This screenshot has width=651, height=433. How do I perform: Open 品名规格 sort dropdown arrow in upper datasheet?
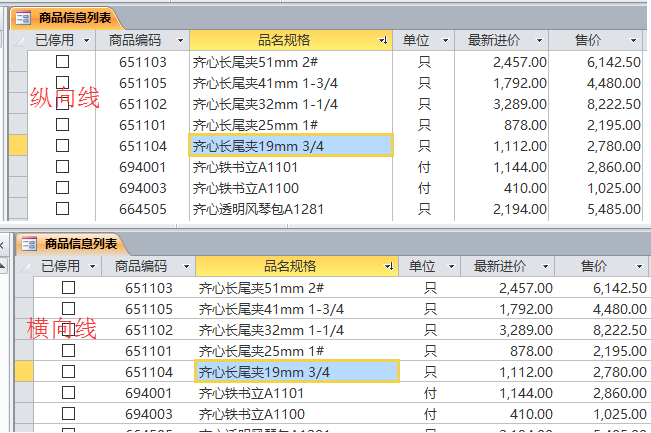(x=382, y=41)
